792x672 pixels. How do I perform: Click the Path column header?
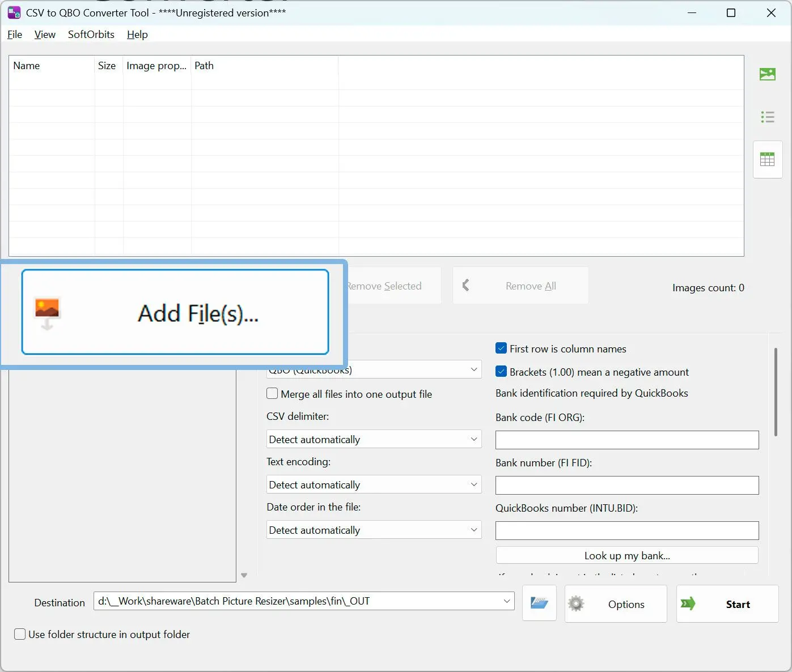[x=265, y=66]
